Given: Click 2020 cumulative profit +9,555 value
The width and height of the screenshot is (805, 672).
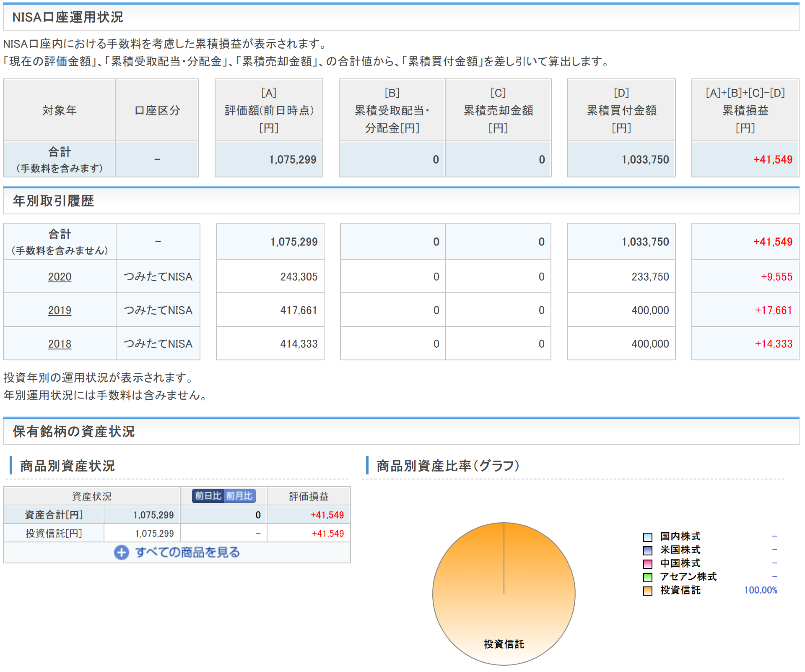Looking at the screenshot, I should pos(776,277).
